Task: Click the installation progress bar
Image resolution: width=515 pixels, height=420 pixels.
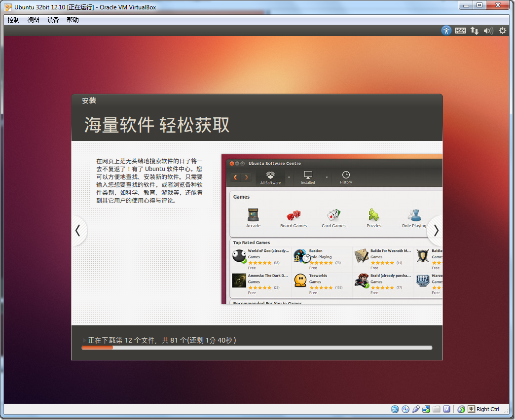Action: tap(257, 348)
